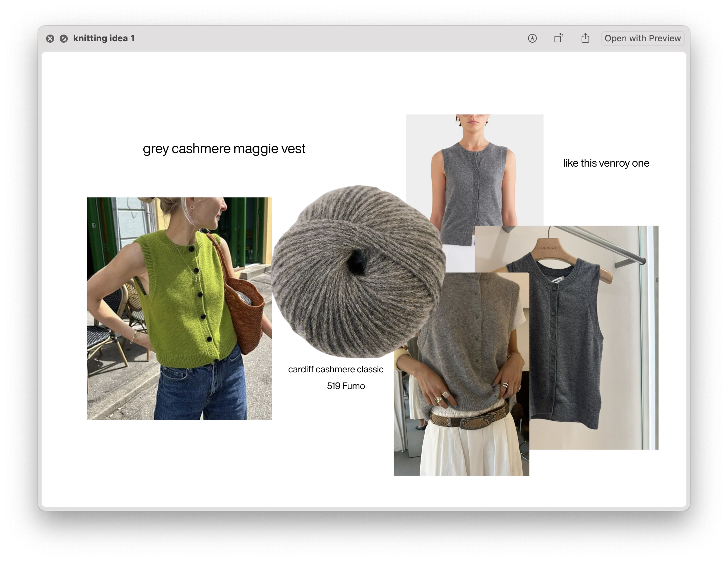728x561 pixels.
Task: Click the '519 Fumo' color name text
Action: click(346, 386)
